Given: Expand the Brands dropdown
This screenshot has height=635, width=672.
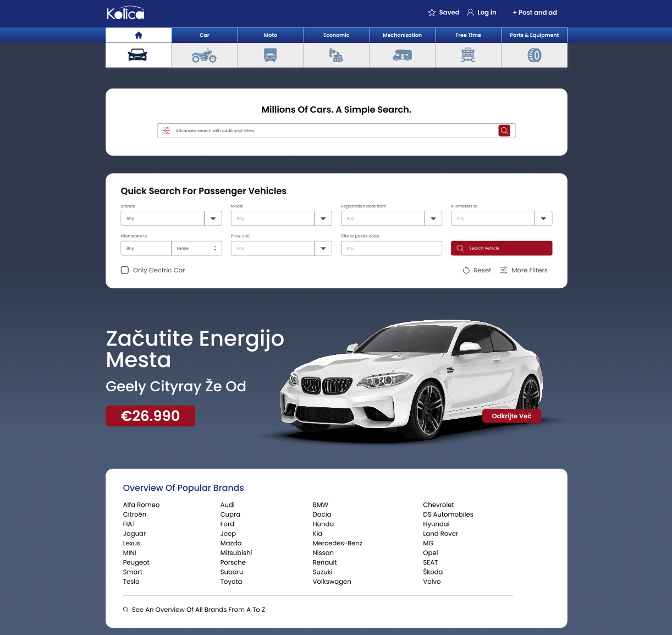Looking at the screenshot, I should [x=213, y=218].
